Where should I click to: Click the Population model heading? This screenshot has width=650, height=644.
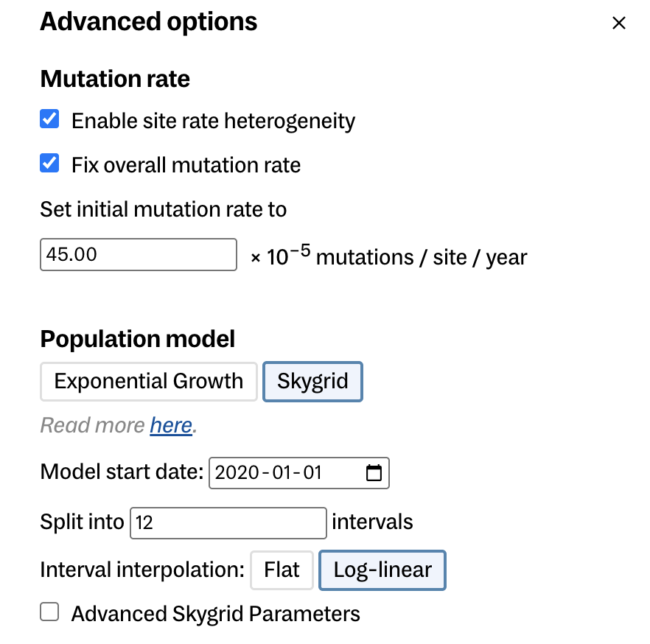[x=138, y=339]
